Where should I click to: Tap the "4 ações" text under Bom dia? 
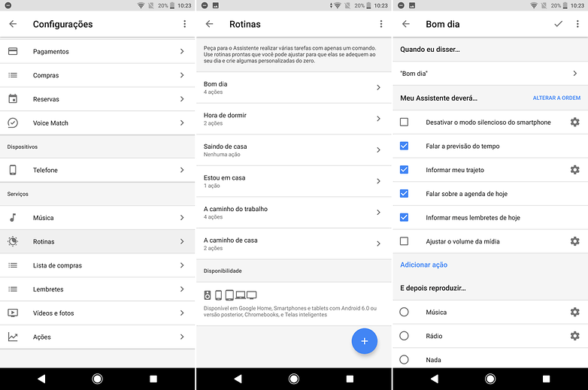click(x=213, y=92)
